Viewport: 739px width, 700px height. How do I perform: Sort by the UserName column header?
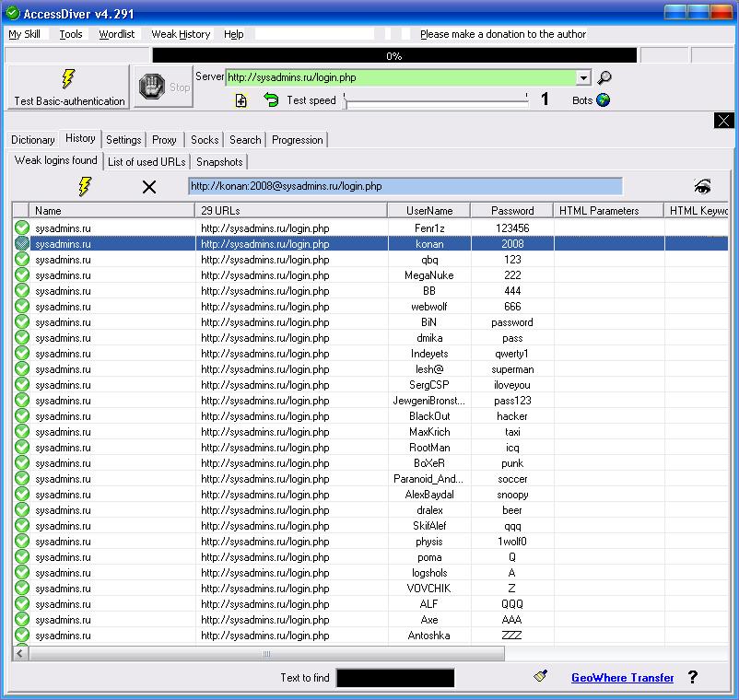coord(429,211)
